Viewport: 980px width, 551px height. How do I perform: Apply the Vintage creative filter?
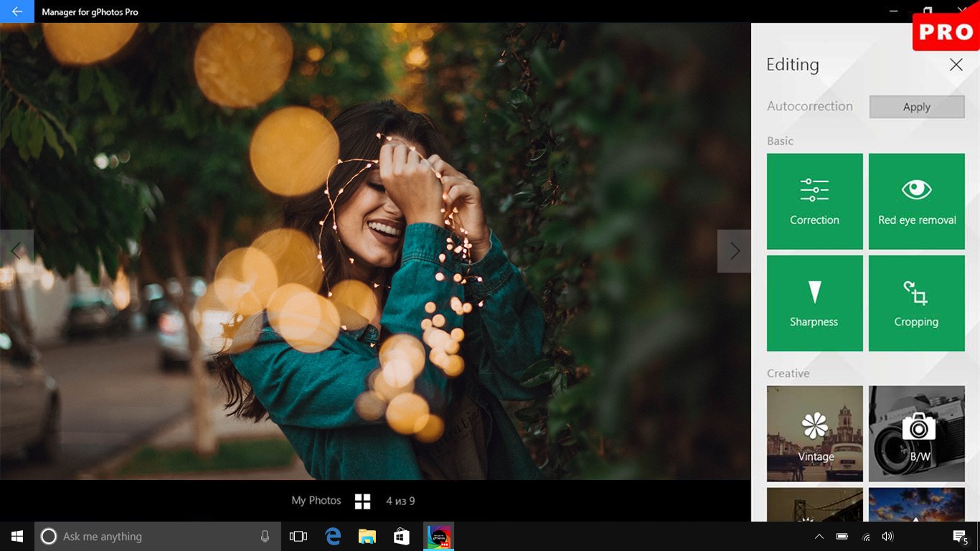[x=814, y=434]
